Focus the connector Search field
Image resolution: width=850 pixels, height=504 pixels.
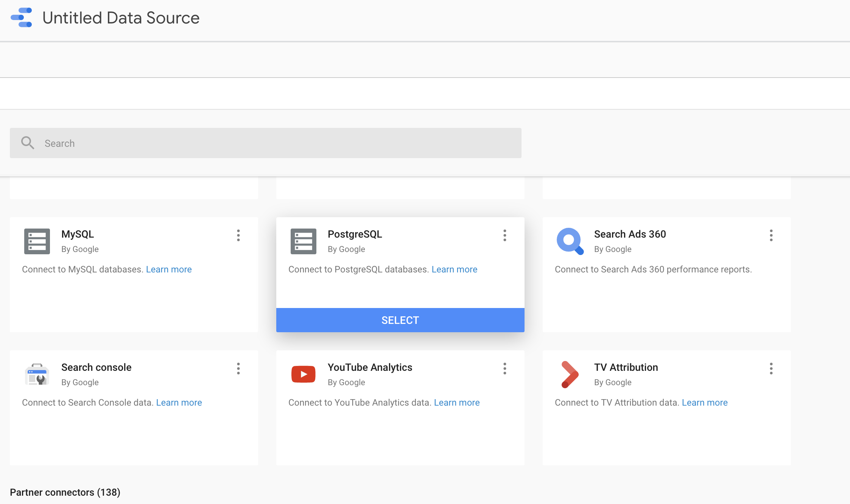[266, 143]
